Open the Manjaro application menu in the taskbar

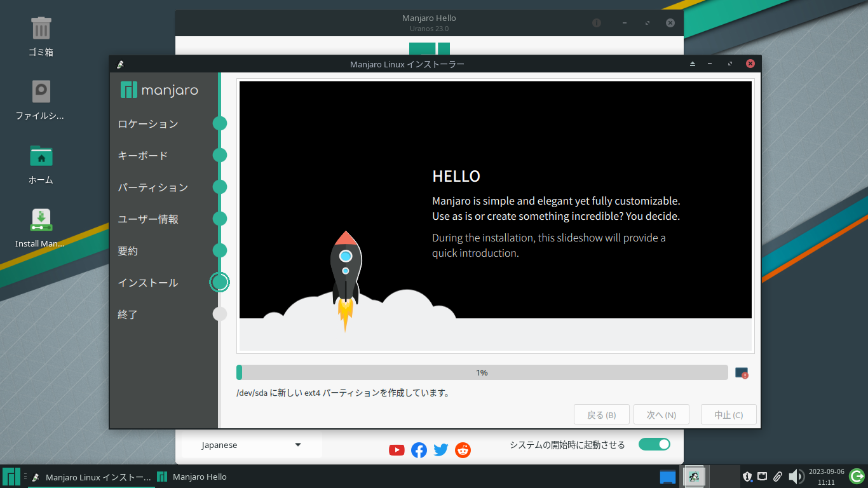click(x=11, y=477)
